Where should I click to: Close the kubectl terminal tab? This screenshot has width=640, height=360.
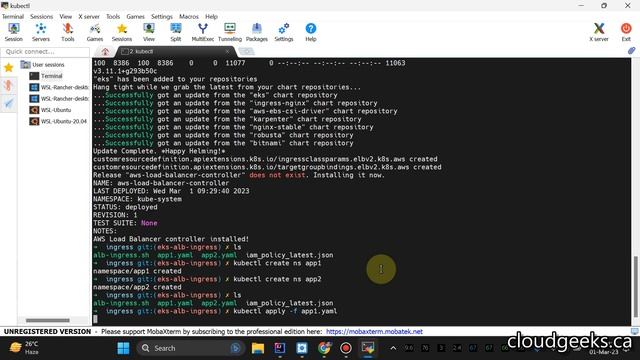point(227,51)
